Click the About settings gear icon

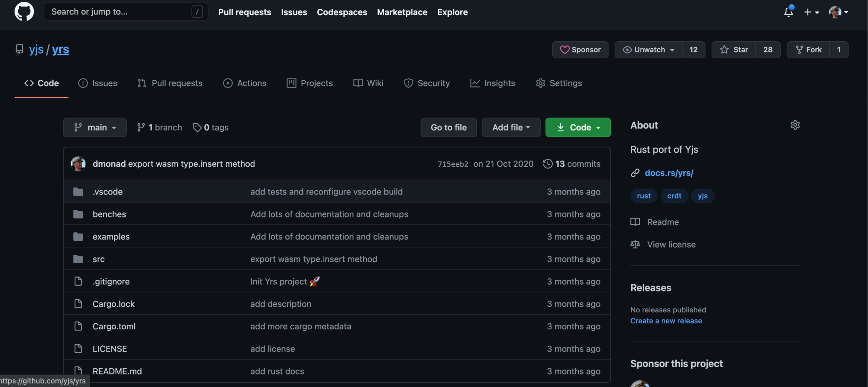point(795,125)
